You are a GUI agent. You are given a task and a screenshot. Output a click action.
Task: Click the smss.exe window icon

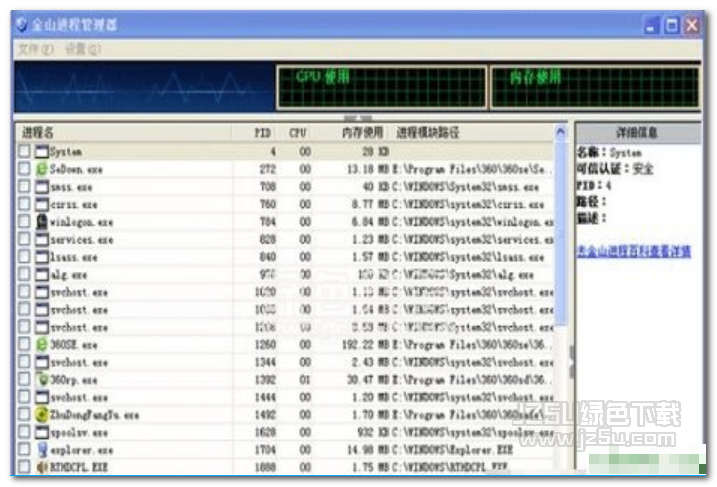42,187
